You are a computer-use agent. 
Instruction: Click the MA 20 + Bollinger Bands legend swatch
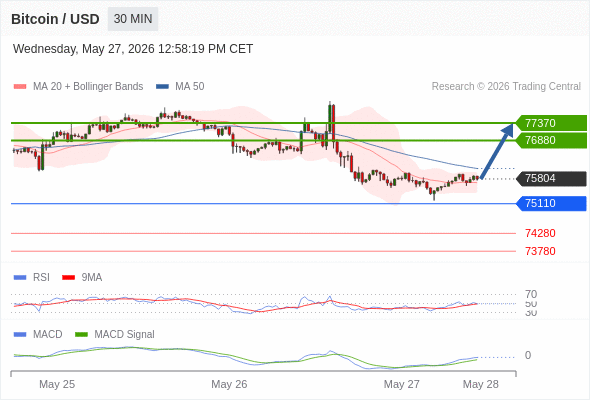coord(20,87)
